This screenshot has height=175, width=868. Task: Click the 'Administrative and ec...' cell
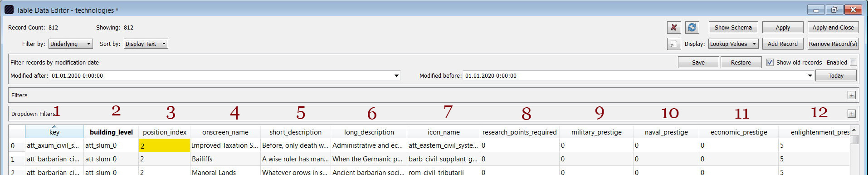(x=369, y=145)
